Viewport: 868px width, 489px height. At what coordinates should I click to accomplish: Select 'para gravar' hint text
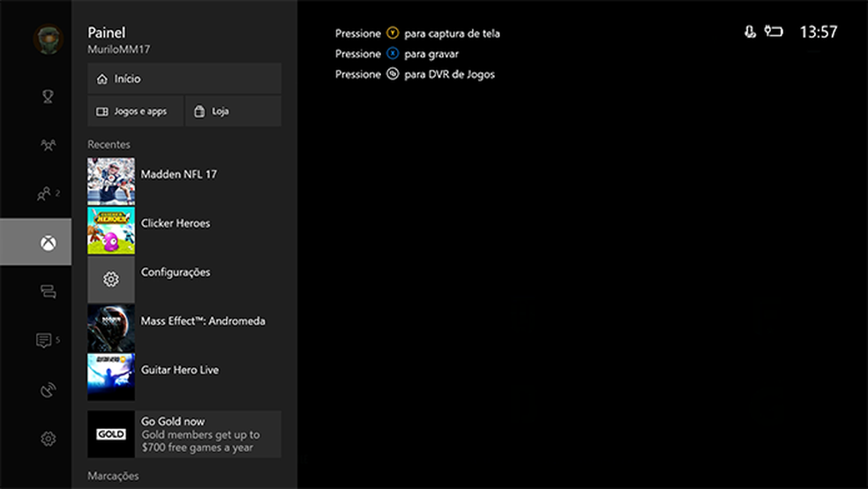point(431,54)
